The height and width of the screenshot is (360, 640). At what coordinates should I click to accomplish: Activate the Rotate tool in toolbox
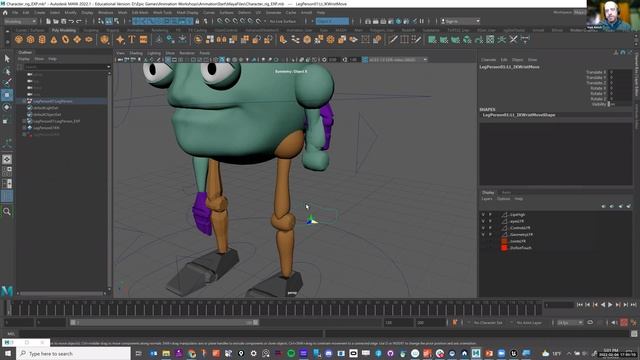point(7,107)
